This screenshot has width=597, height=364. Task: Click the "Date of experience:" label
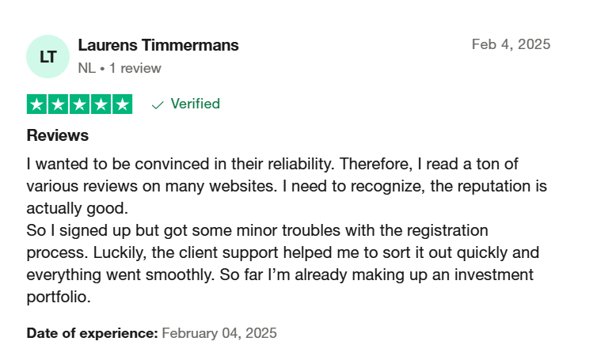(x=92, y=333)
